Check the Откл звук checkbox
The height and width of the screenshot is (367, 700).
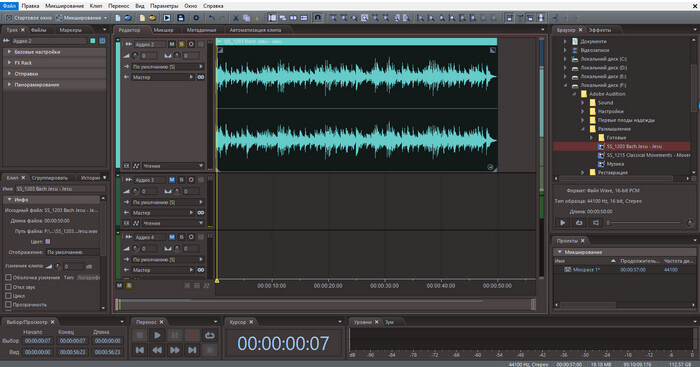pyautogui.click(x=8, y=287)
